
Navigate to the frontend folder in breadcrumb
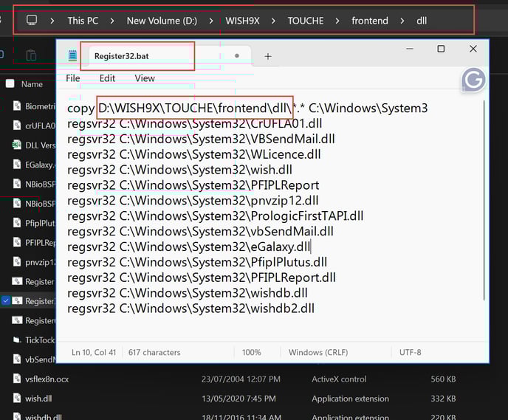pos(370,21)
